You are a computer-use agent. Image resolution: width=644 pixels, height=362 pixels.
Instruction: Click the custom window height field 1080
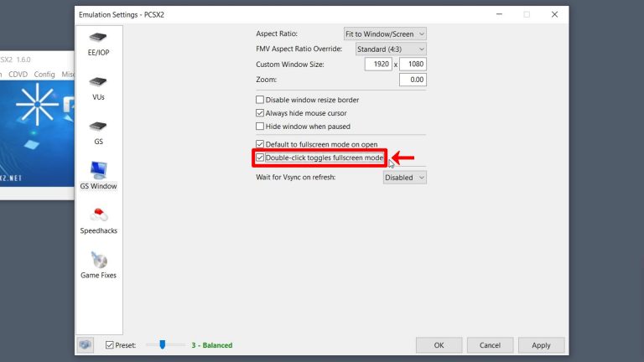pos(413,64)
